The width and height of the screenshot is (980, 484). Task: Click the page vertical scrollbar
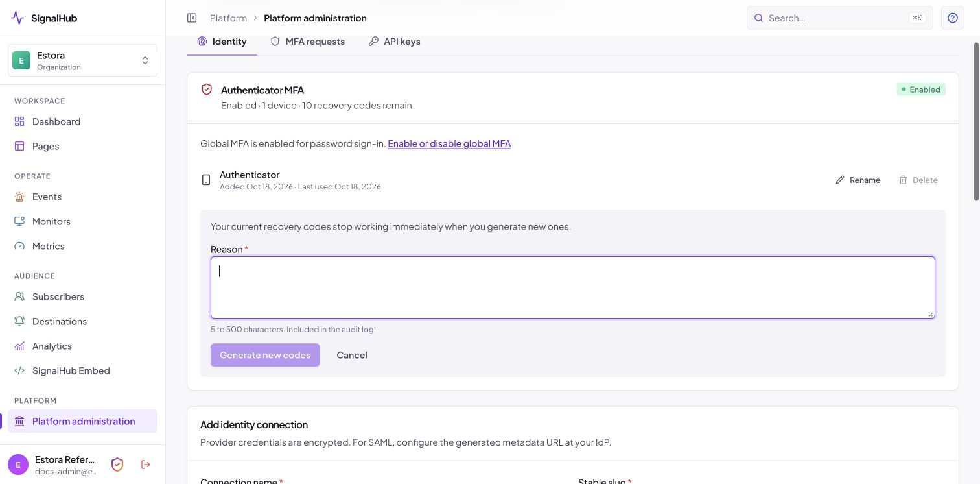click(x=976, y=122)
